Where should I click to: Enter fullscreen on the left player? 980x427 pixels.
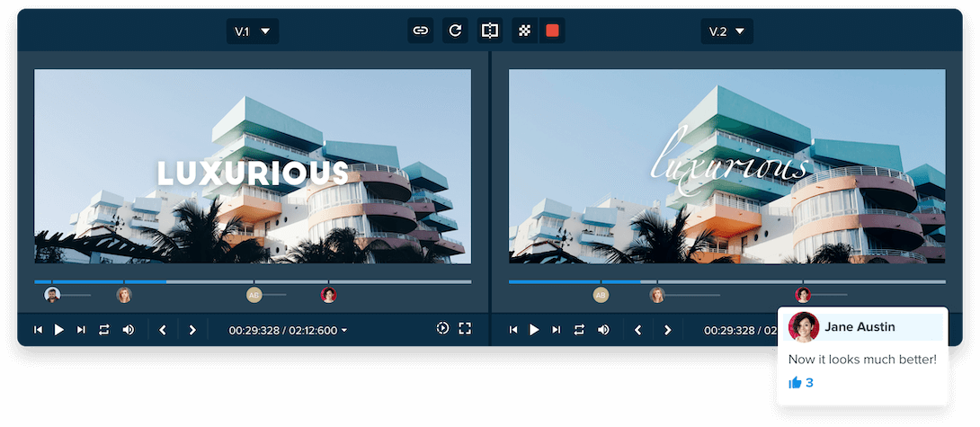coord(465,328)
